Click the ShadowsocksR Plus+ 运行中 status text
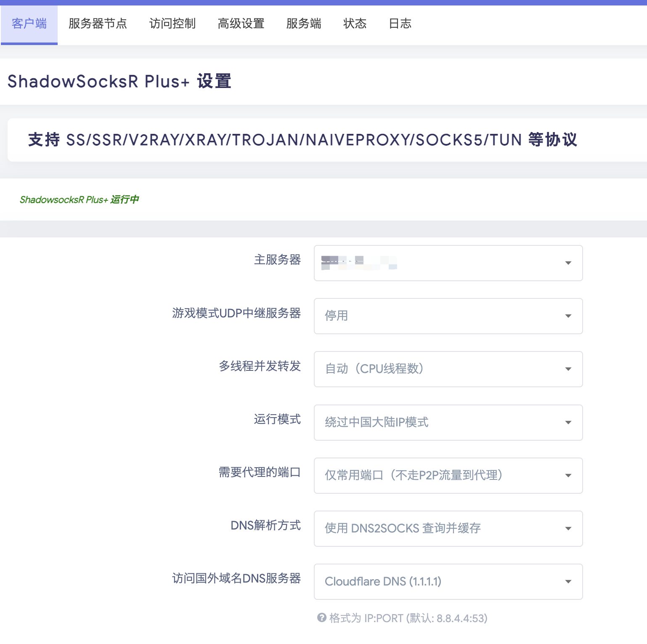Viewport: 647px width, 644px height. coord(79,200)
